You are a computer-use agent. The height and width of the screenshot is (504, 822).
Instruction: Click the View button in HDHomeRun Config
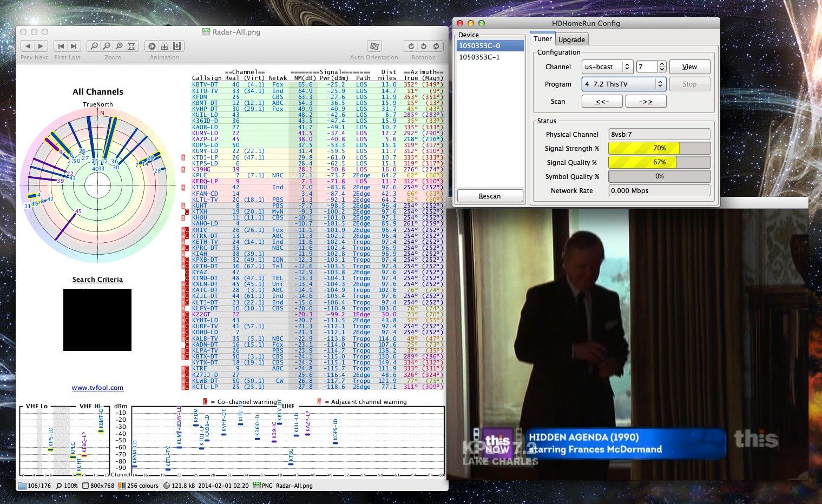(689, 67)
